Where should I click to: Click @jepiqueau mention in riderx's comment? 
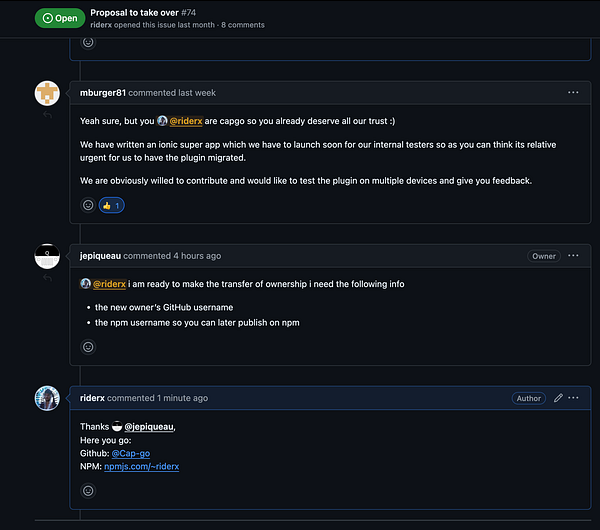[149, 427]
